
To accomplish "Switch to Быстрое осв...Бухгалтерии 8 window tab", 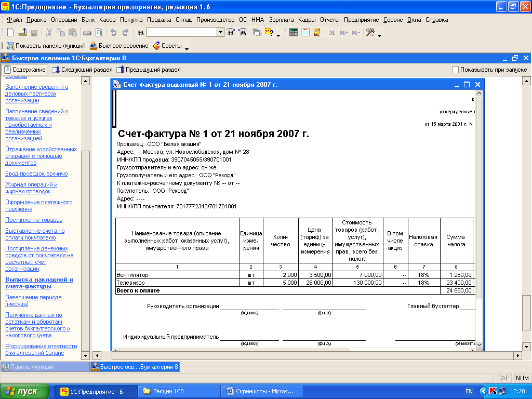I will [135, 367].
